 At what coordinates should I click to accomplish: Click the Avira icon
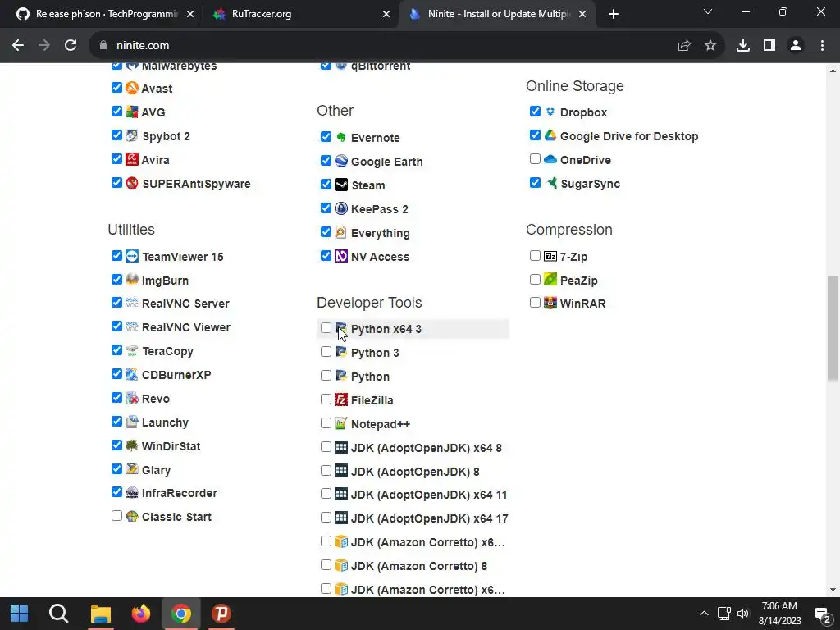point(132,159)
